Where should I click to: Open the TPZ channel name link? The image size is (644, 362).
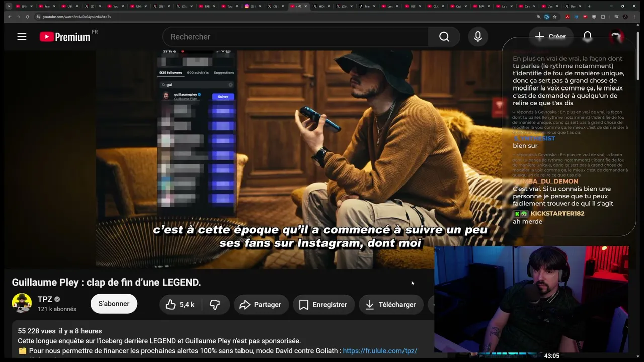click(x=45, y=299)
